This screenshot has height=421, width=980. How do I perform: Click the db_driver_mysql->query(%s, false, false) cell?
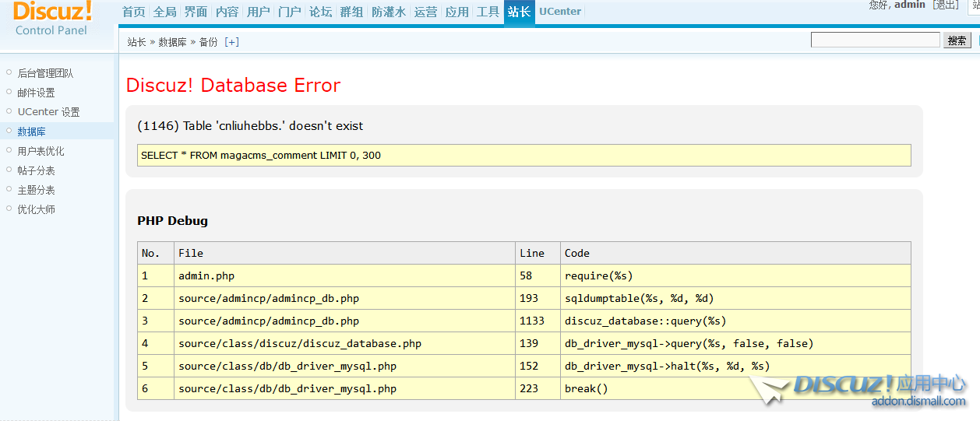pos(735,343)
